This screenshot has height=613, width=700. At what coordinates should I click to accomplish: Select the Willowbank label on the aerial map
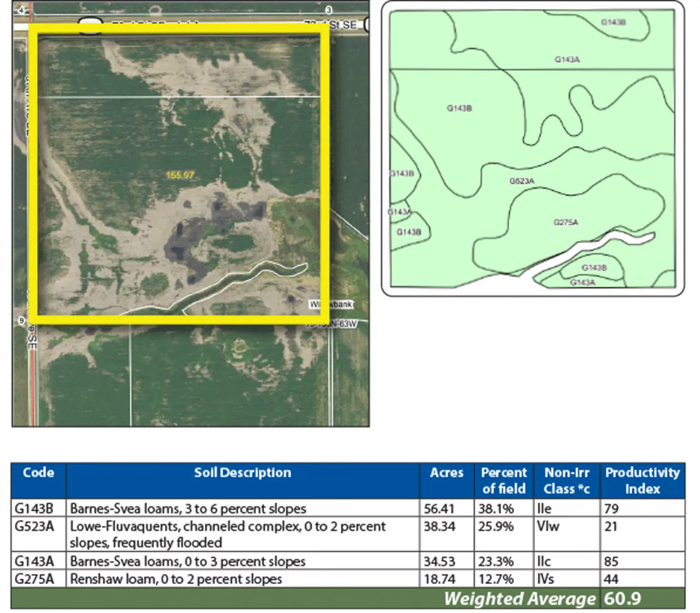331,304
